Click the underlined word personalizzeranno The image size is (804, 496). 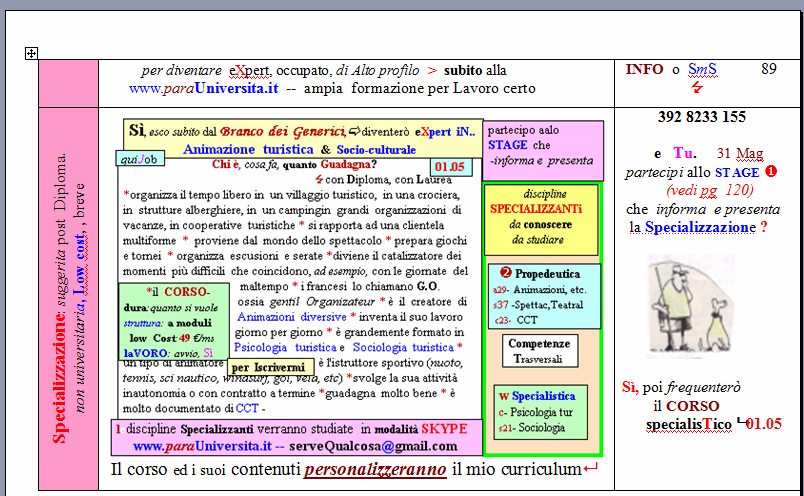[x=375, y=469]
